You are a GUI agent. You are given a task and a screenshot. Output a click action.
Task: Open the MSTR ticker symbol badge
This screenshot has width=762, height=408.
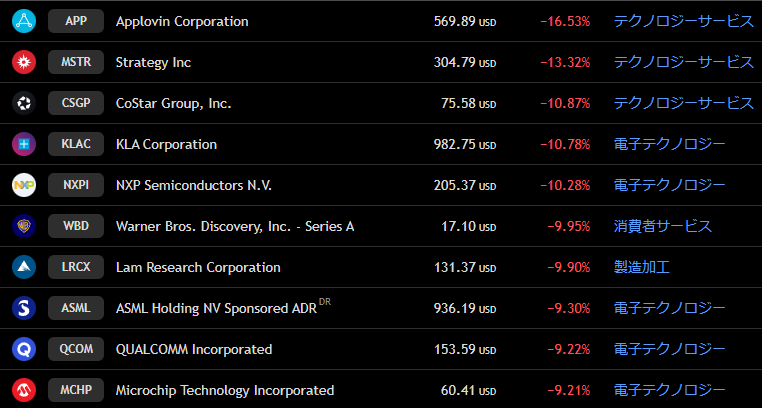[76, 62]
